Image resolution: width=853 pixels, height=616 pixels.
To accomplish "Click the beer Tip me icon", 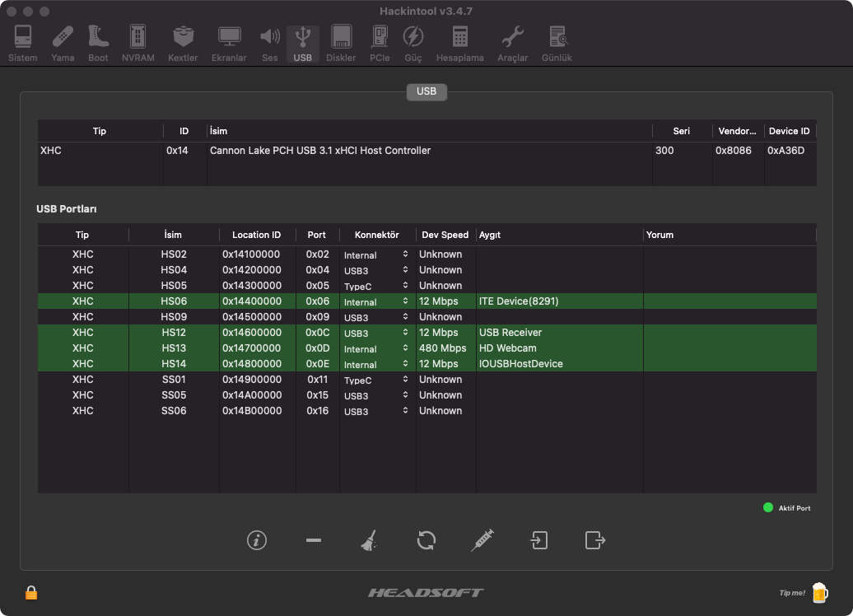I will (x=819, y=592).
